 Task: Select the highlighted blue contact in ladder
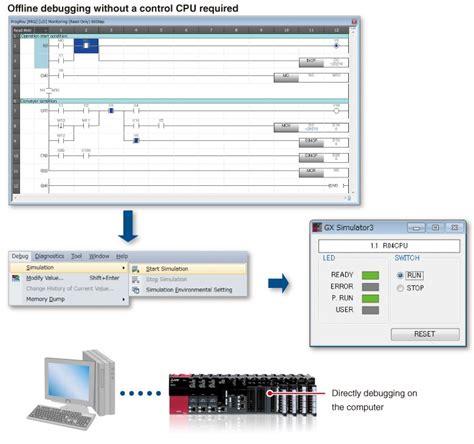[86, 46]
